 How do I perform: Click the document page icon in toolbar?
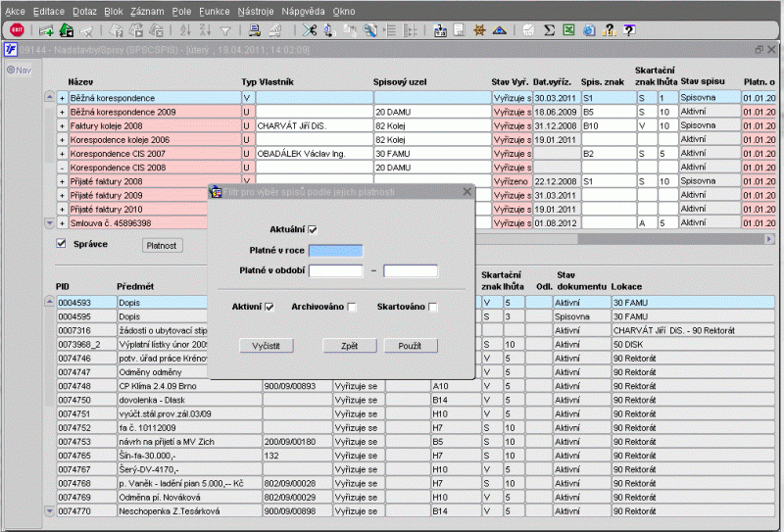coord(460,30)
